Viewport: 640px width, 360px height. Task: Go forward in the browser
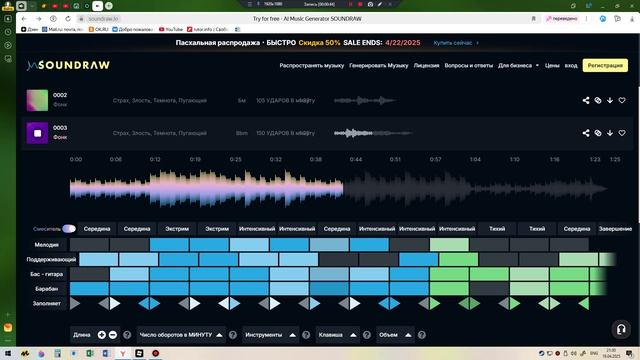38,19
